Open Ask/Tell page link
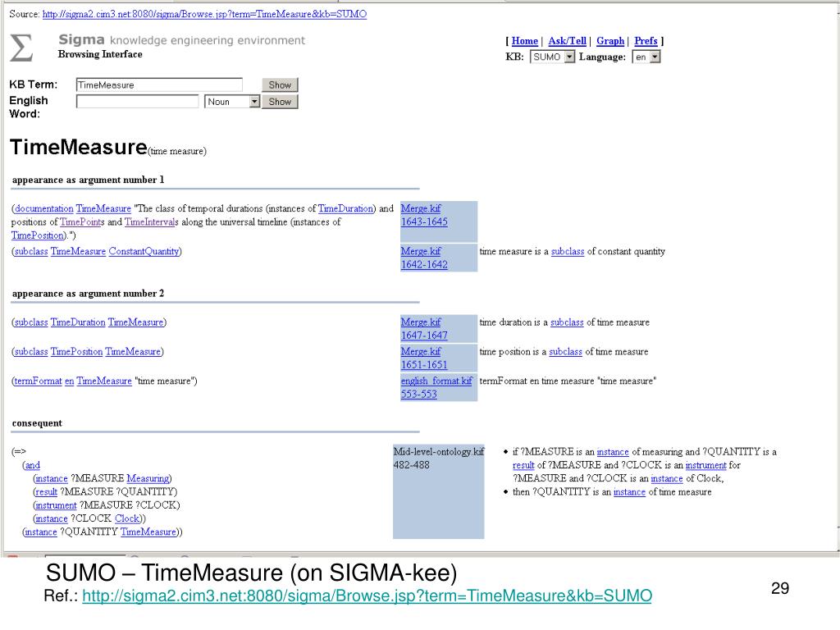 567,41
